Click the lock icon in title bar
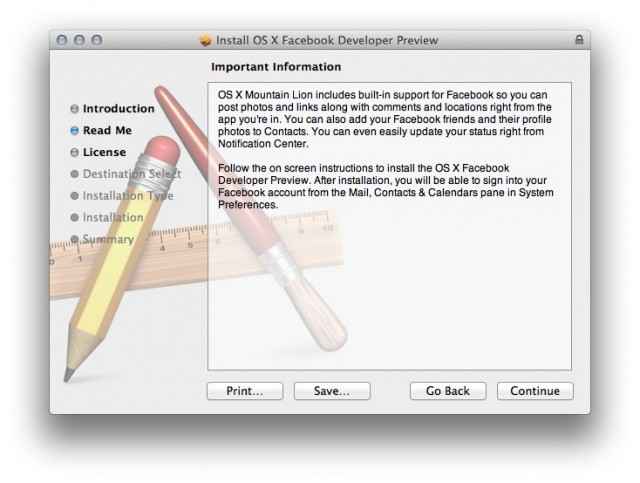Image resolution: width=640 pixels, height=483 pixels. coord(579,40)
